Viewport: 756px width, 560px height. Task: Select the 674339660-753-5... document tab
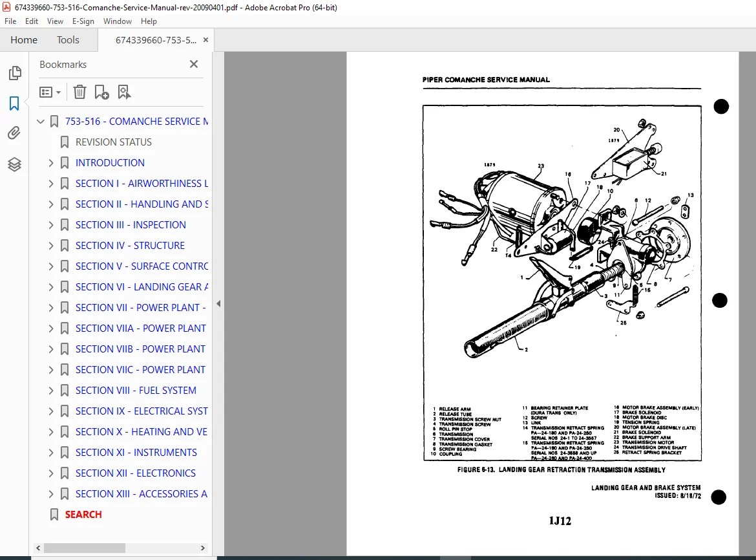click(156, 40)
